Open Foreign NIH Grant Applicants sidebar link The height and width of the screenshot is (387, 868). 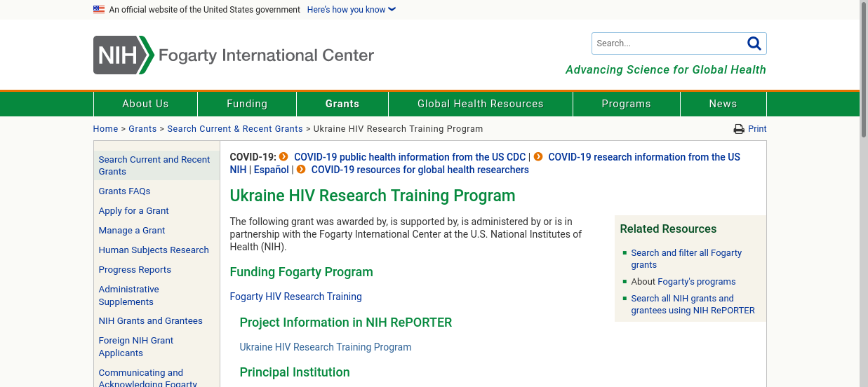tap(136, 347)
